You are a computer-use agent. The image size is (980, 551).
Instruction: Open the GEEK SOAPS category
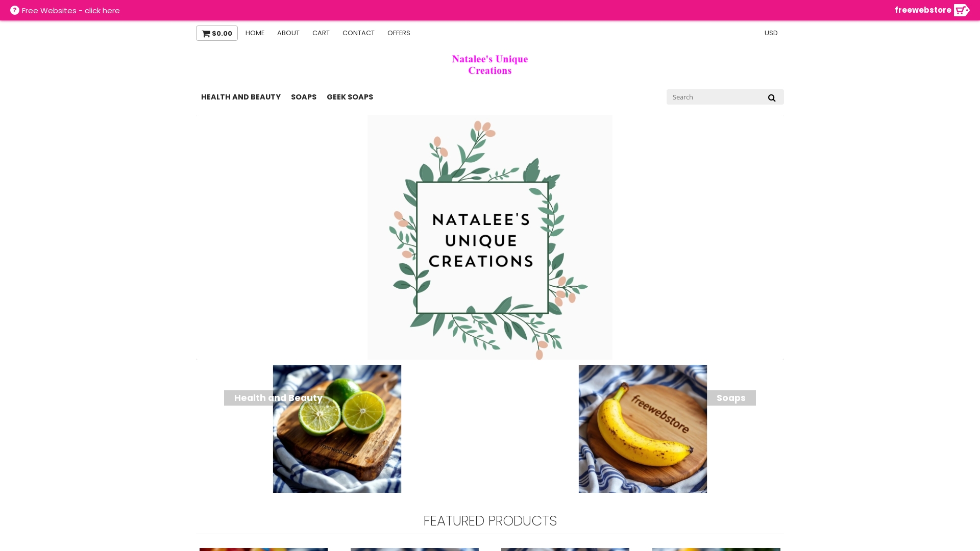(350, 97)
